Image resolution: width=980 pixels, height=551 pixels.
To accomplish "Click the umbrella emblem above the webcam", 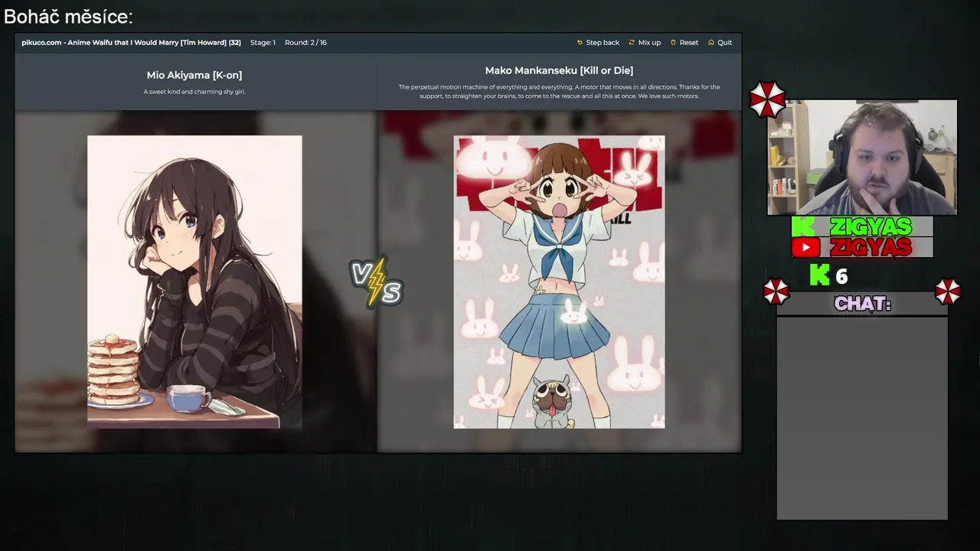I will point(767,99).
